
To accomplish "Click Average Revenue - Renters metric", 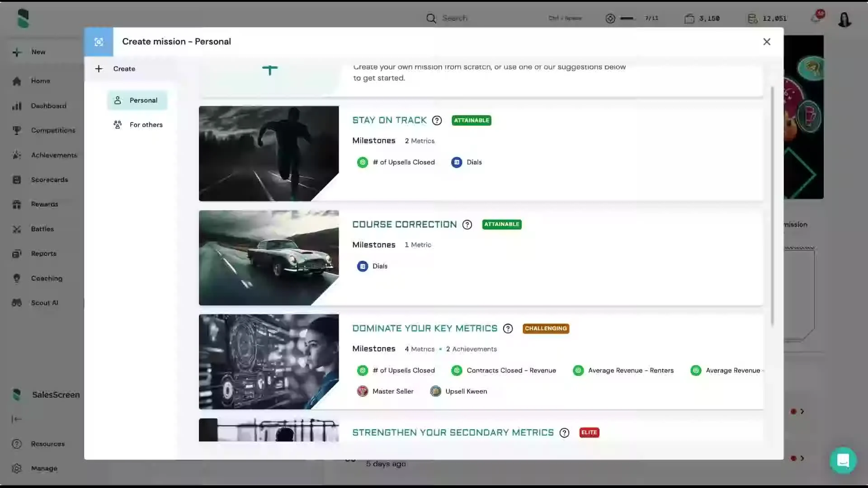I will (x=623, y=371).
